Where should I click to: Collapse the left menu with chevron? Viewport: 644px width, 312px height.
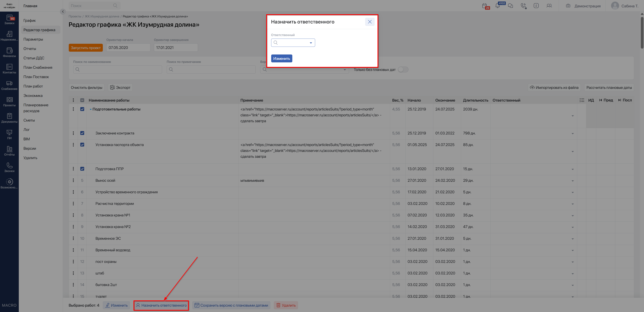pos(63,12)
